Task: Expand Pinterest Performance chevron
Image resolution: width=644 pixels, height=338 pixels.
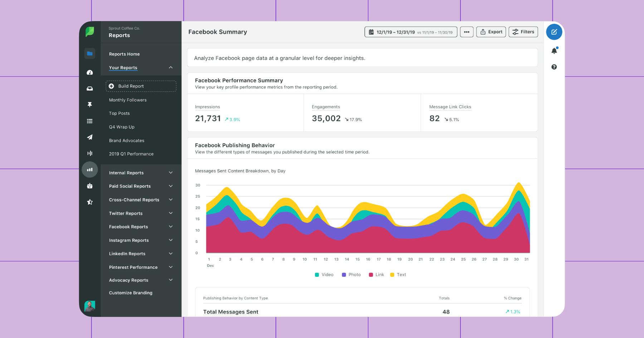Action: (x=171, y=267)
